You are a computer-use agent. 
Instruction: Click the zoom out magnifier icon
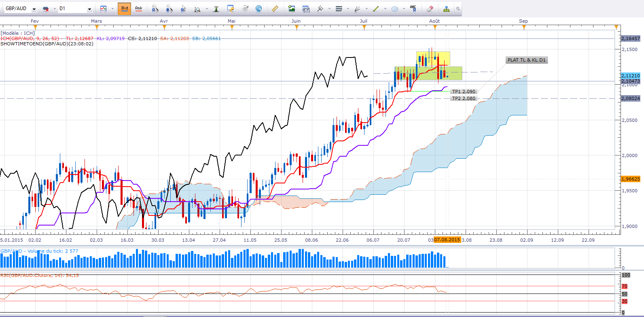pos(169,9)
